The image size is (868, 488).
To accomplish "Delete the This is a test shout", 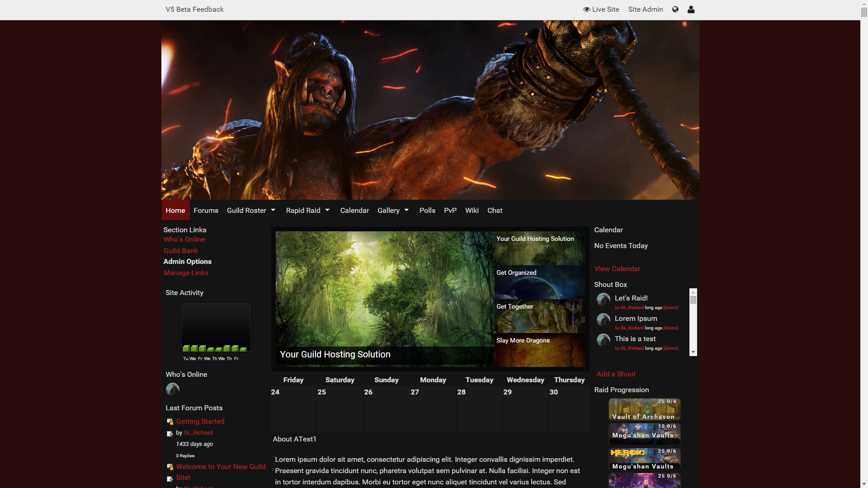I will [x=670, y=348].
